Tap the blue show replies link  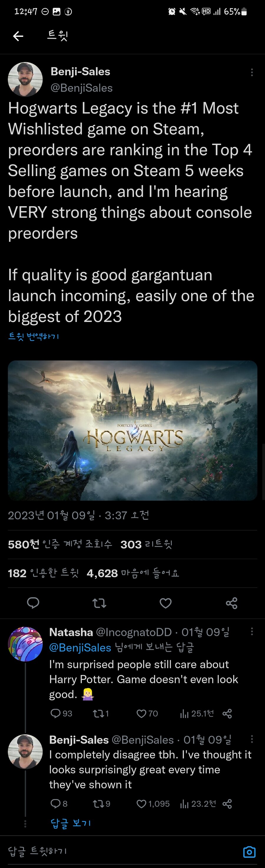(x=70, y=823)
